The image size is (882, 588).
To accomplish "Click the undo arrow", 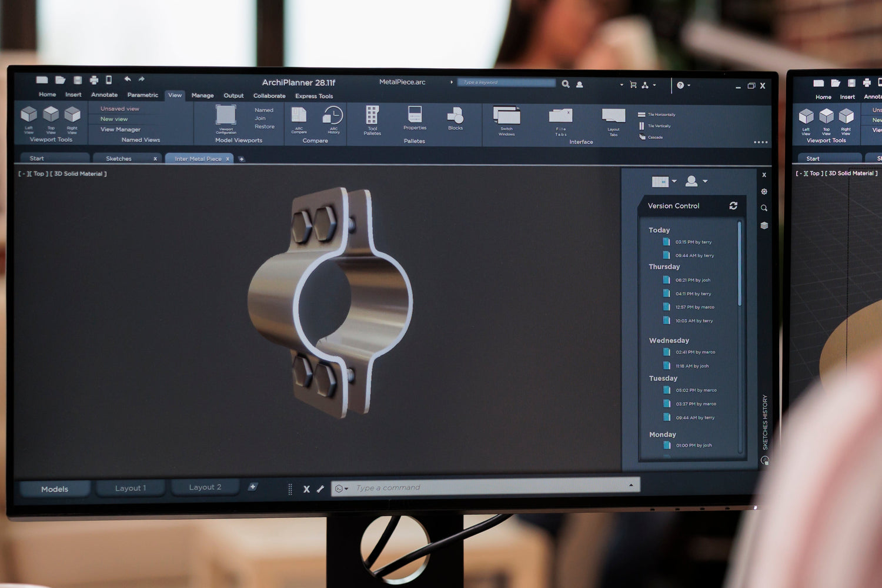I will point(128,79).
